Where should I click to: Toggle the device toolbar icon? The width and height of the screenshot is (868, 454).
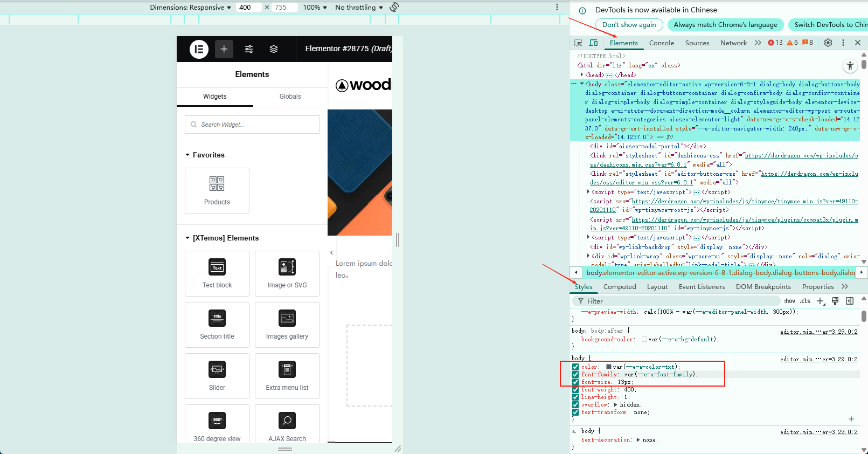[593, 43]
